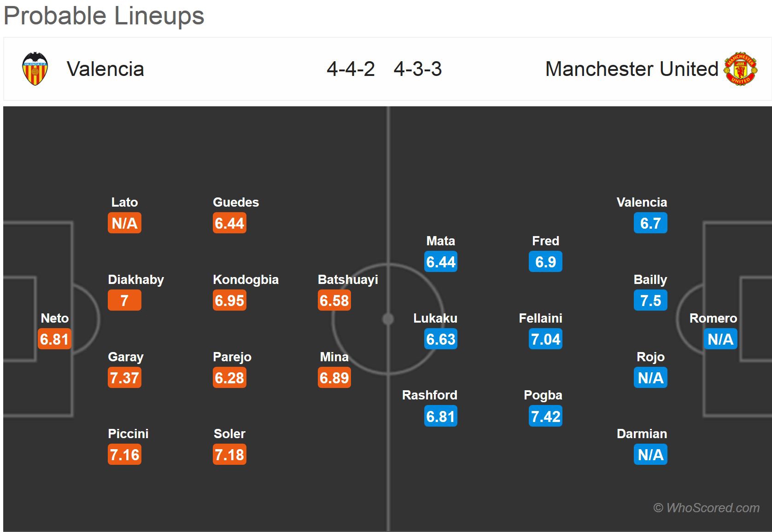
Task: Click the player name Rashford
Action: [430, 395]
